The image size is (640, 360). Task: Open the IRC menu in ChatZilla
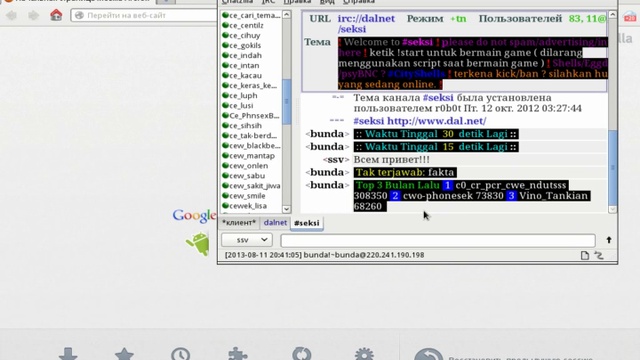coord(268,2)
